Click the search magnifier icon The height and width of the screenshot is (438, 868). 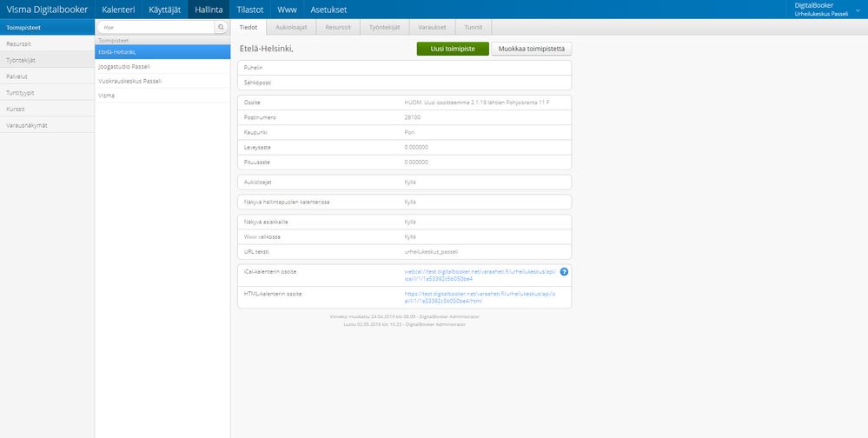click(x=221, y=27)
